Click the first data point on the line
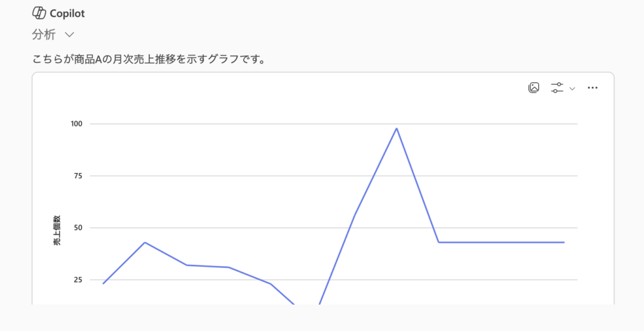644x331 pixels. [x=103, y=283]
